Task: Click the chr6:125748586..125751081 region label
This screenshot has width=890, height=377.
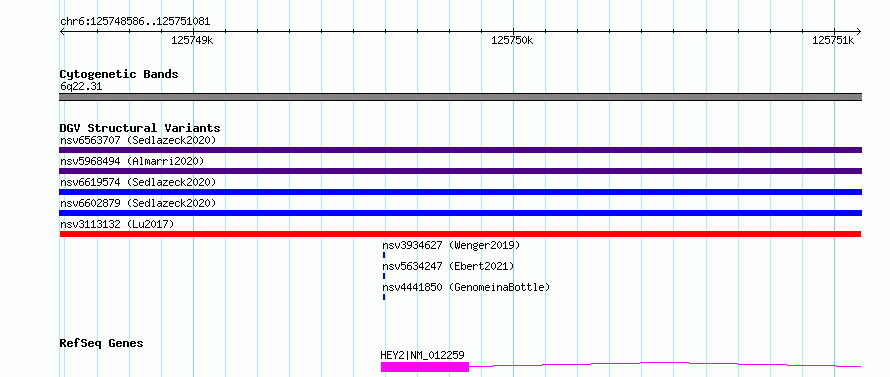Action: point(135,22)
